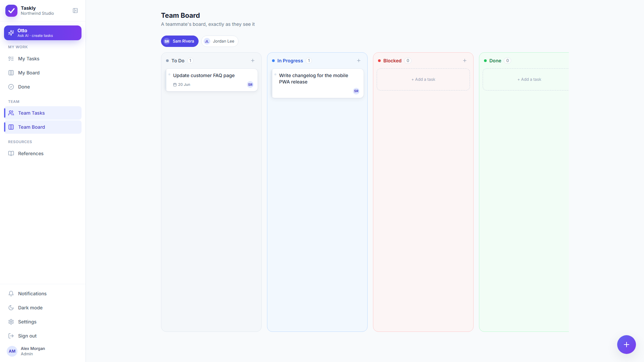Sign out of the account
Image resolution: width=644 pixels, height=362 pixels.
pyautogui.click(x=43, y=336)
